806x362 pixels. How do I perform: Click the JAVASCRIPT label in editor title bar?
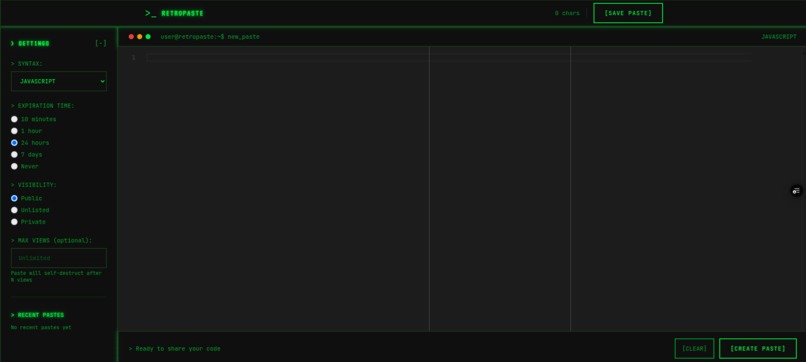click(779, 37)
